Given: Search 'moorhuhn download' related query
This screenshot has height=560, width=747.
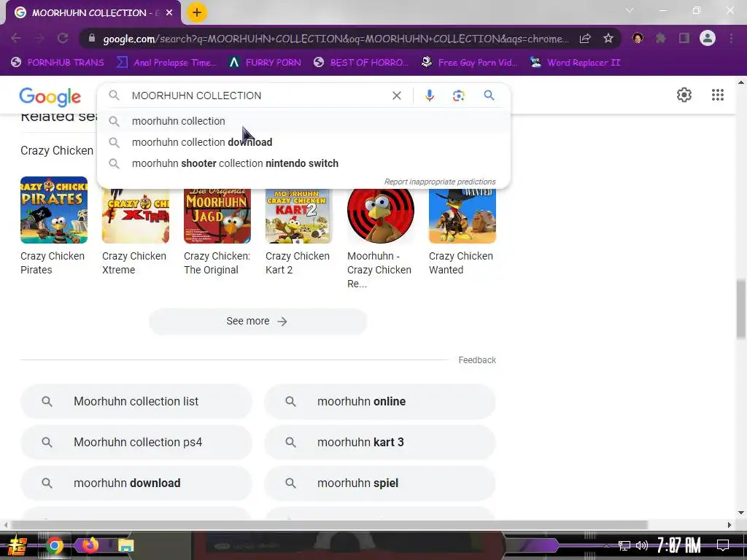Looking at the screenshot, I should click(x=136, y=483).
